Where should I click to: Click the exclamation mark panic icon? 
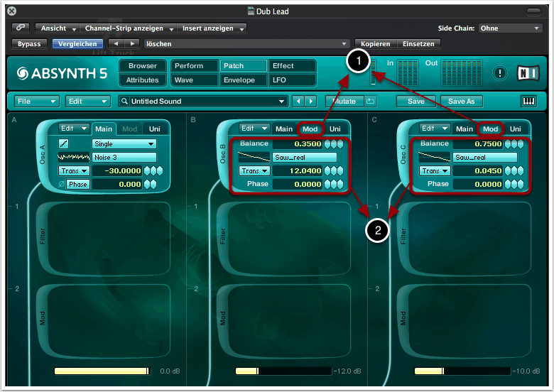(x=500, y=72)
